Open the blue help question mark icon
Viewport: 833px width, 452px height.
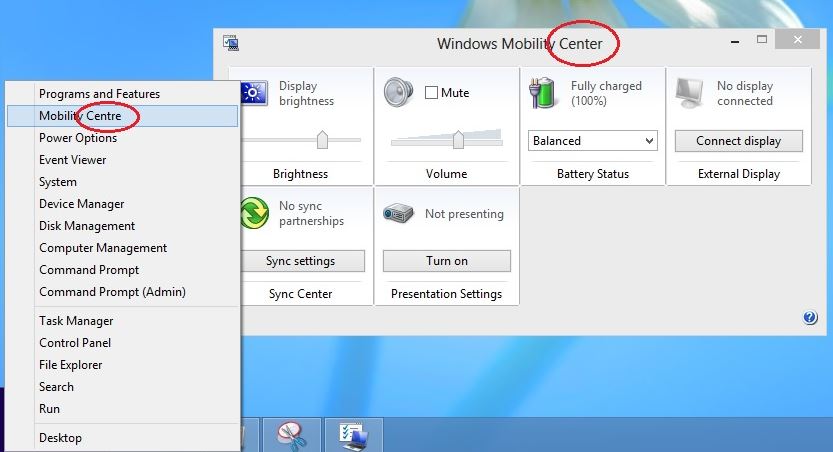tap(810, 318)
